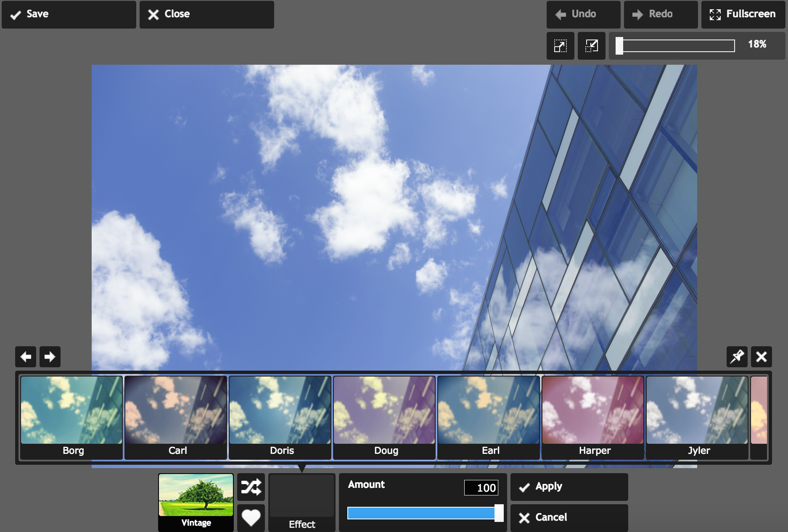788x532 pixels.
Task: Click the actual-size zoom icon
Action: (592, 46)
